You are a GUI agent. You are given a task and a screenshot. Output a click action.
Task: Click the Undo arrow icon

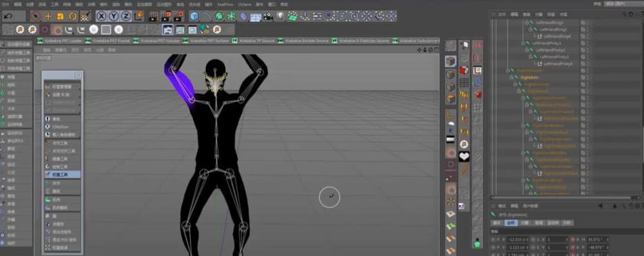[8, 17]
